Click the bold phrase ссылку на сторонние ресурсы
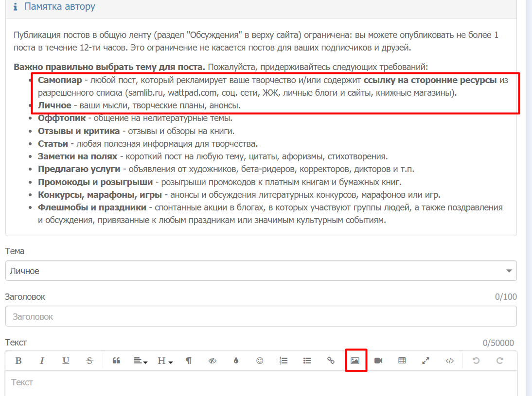532x396 pixels. point(430,80)
